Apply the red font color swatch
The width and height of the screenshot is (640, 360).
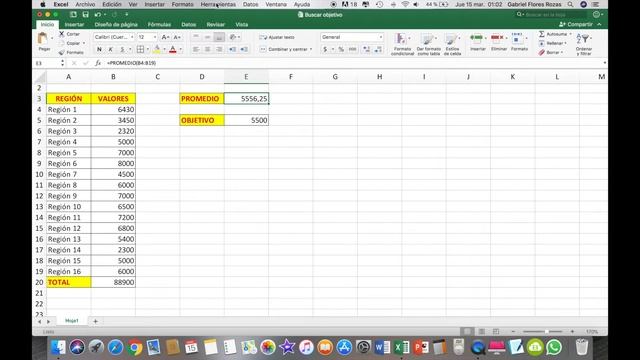pos(173,49)
